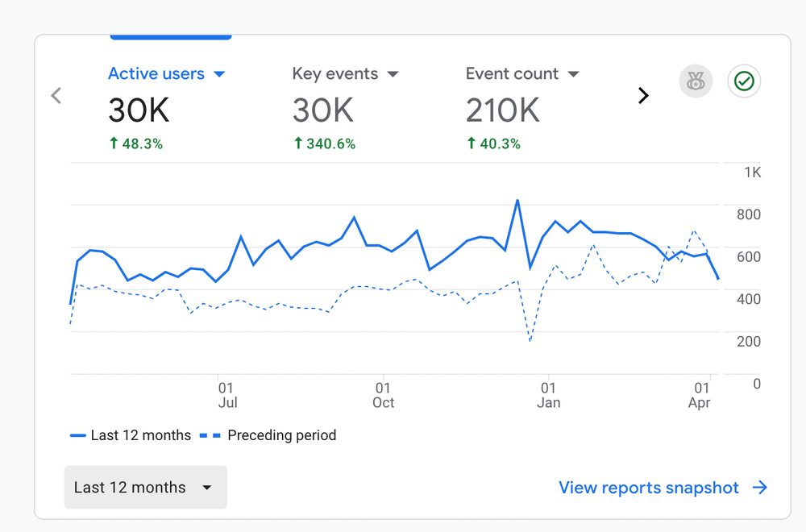Viewport: 806px width, 532px height.
Task: Click the 800 y-axis label
Action: coord(749,214)
